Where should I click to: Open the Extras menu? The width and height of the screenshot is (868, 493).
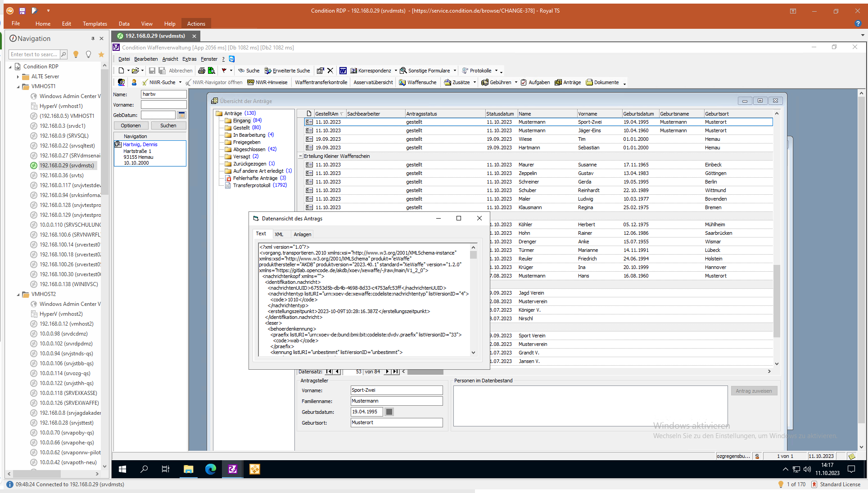pyautogui.click(x=189, y=59)
